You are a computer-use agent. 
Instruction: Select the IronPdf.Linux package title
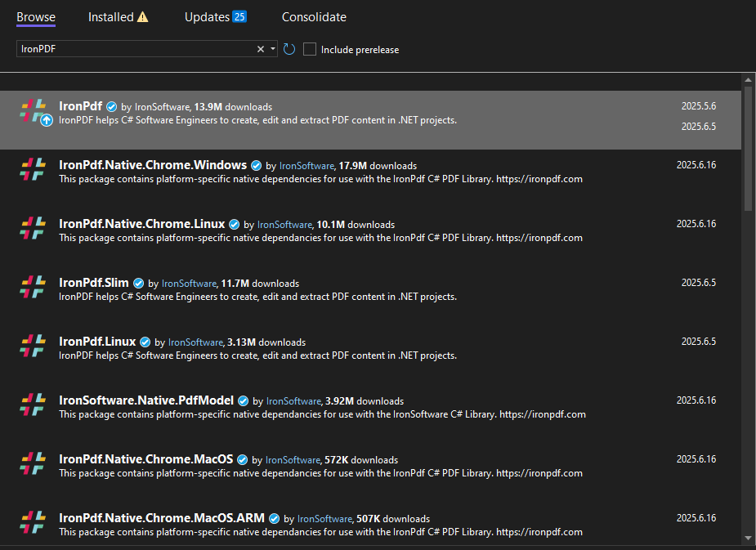[x=97, y=342]
